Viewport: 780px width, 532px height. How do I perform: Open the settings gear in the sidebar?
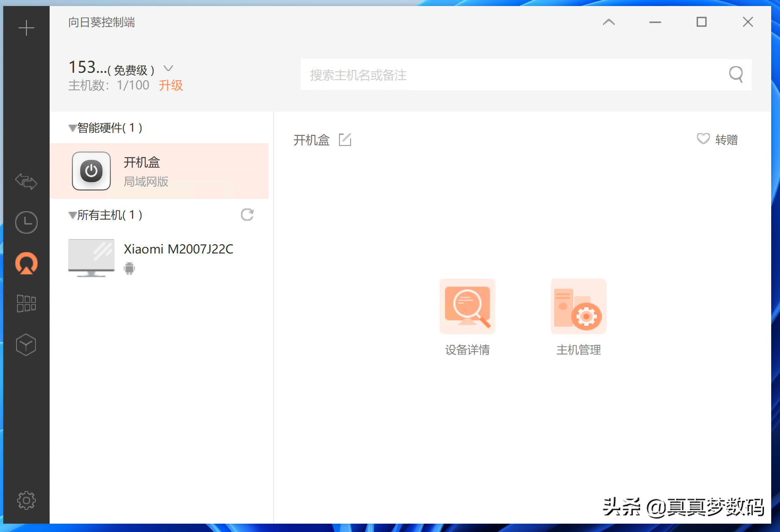tap(26, 500)
